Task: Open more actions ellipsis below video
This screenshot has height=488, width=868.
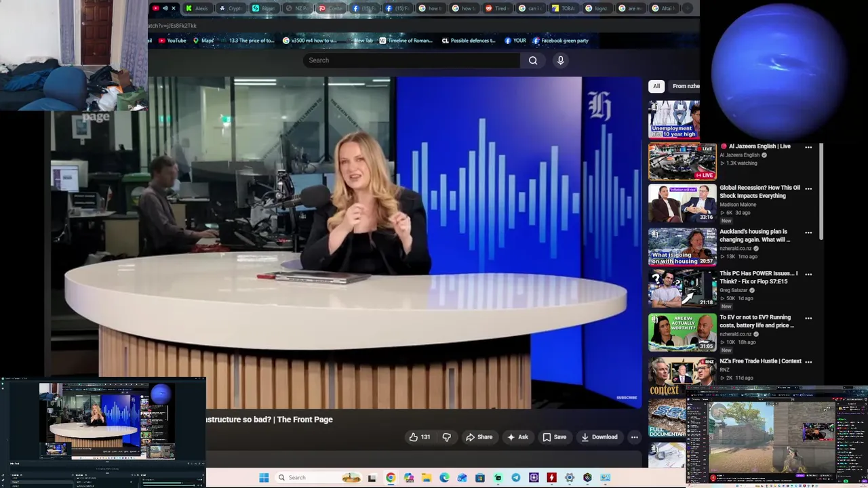Action: pos(634,437)
